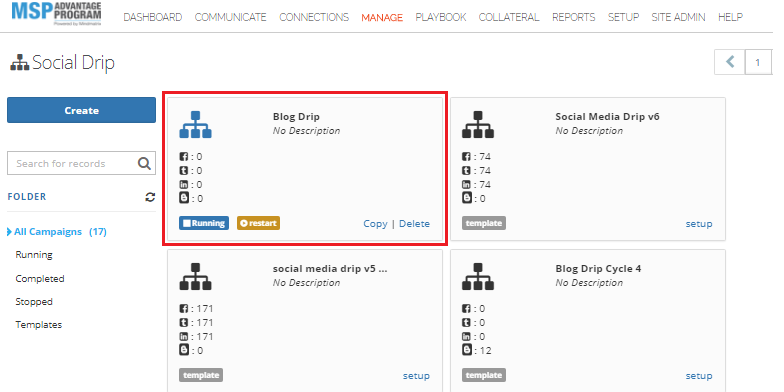The width and height of the screenshot is (784, 392).
Task: Open Social Media Drip v6 title
Action: (x=608, y=117)
